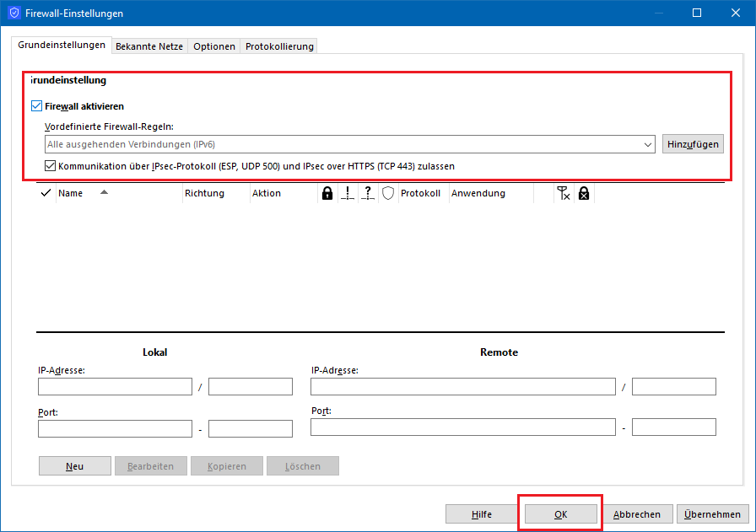Switch to the Bekannte Netze tab

pyautogui.click(x=149, y=46)
